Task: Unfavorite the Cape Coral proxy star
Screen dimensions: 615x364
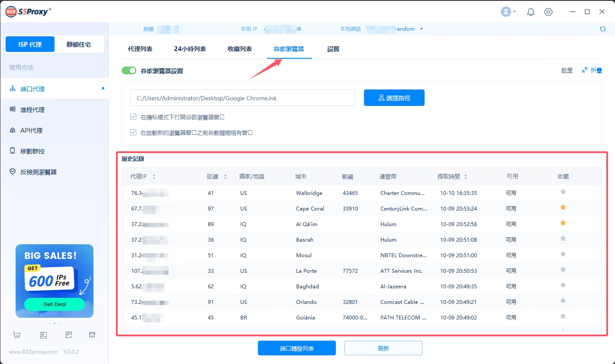Action: point(563,208)
